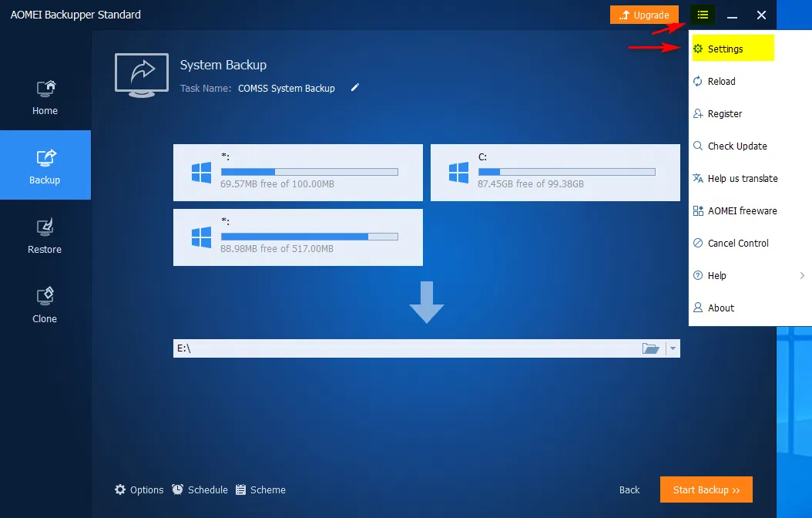Click the Schedule clock icon
The image size is (812, 518).
(178, 489)
